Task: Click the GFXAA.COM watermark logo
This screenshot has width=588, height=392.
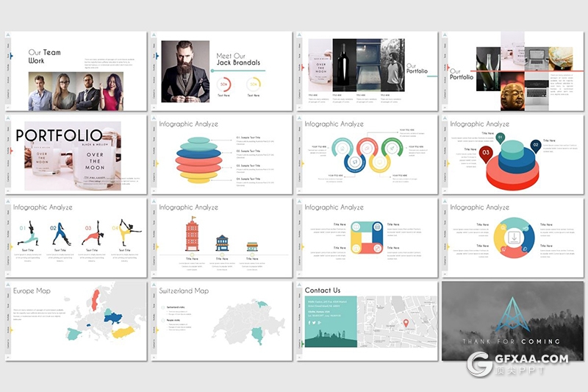Action: [x=518, y=365]
